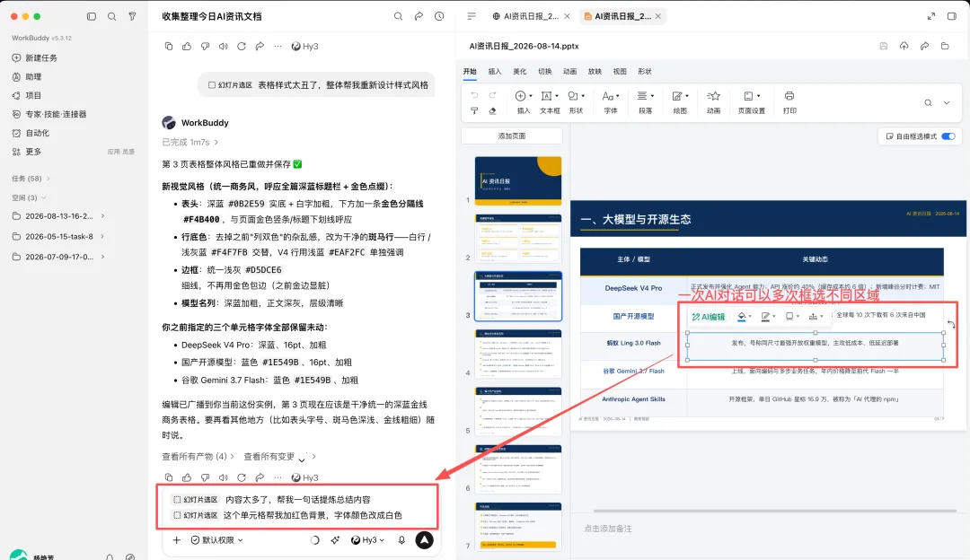The height and width of the screenshot is (560, 970).
Task: Open 查看所有产物 (4) link
Action: pos(198,457)
